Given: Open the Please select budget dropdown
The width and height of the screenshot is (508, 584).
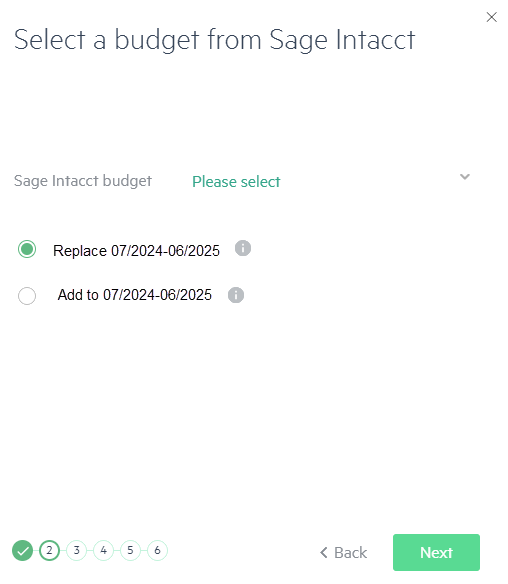Looking at the screenshot, I should click(x=331, y=181).
